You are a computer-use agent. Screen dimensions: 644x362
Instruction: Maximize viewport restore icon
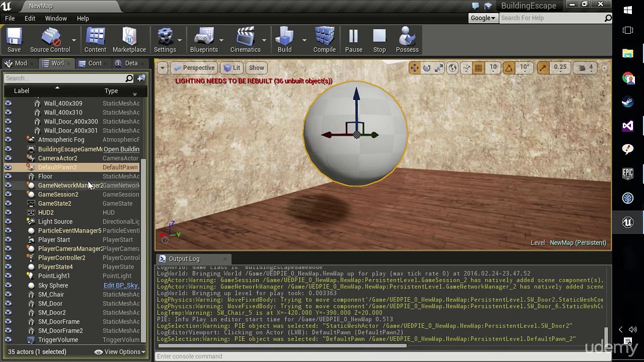(605, 68)
